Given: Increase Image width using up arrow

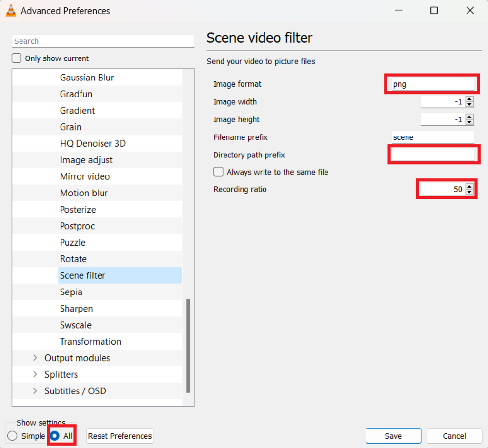Looking at the screenshot, I should (x=469, y=99).
